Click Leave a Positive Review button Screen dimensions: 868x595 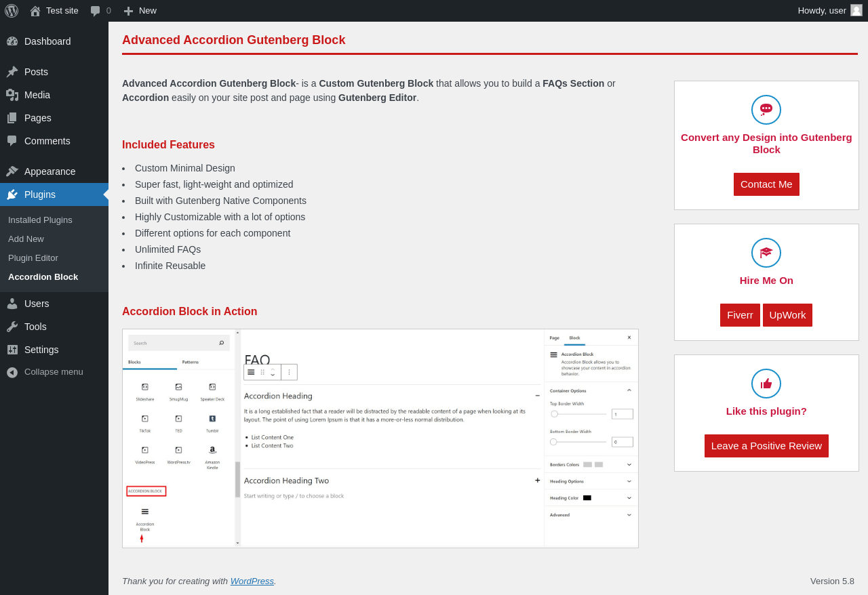tap(766, 446)
